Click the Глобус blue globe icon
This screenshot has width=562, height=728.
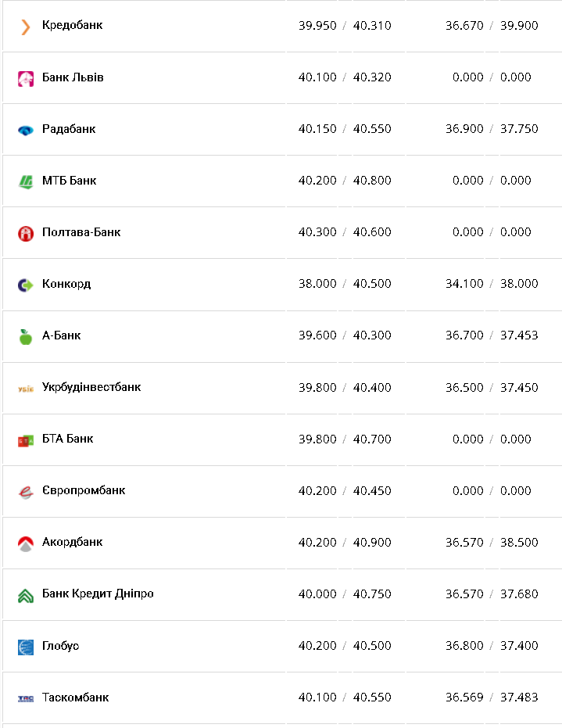pyautogui.click(x=26, y=647)
